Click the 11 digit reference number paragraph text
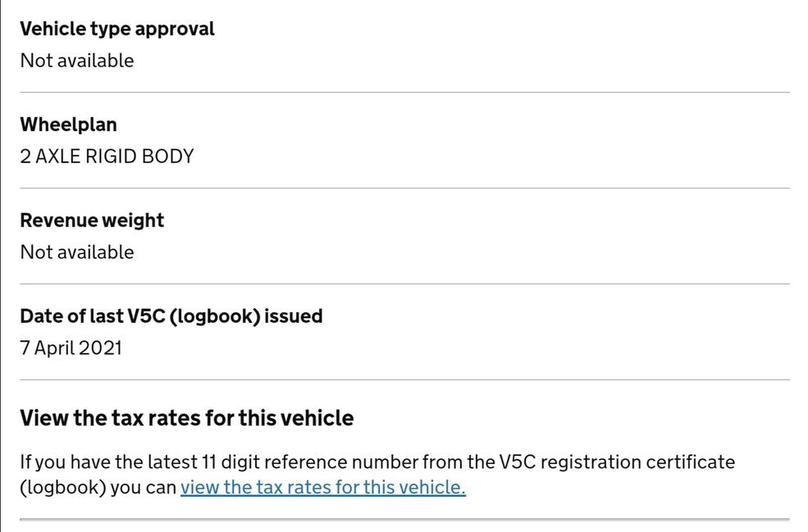The width and height of the screenshot is (808, 532). (377, 475)
